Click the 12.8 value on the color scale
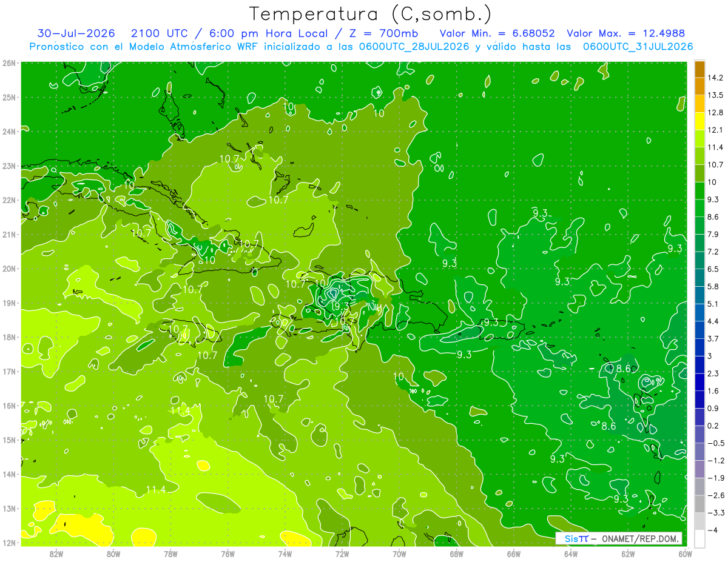The image size is (728, 562). [x=715, y=112]
